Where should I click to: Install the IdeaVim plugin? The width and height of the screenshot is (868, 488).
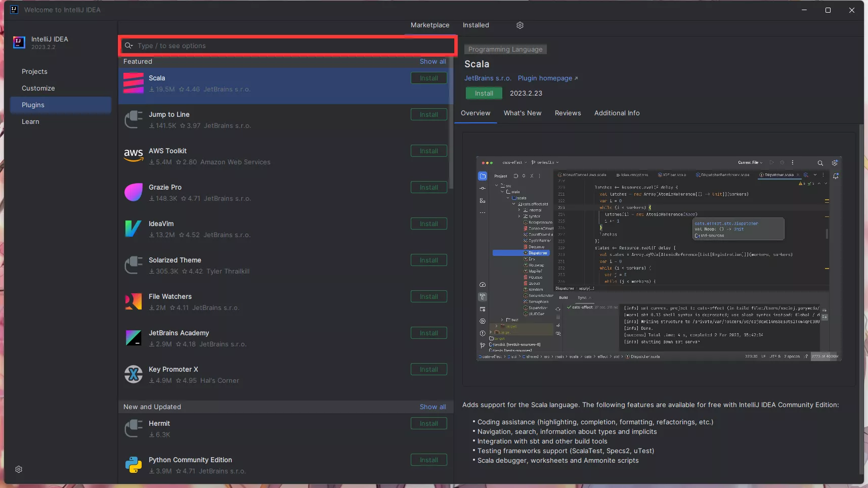(x=428, y=224)
